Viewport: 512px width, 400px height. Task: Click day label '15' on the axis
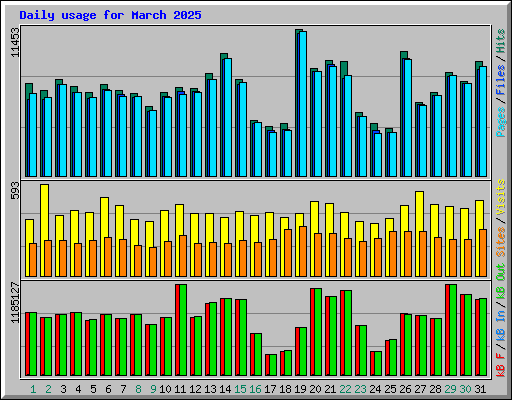(240, 389)
